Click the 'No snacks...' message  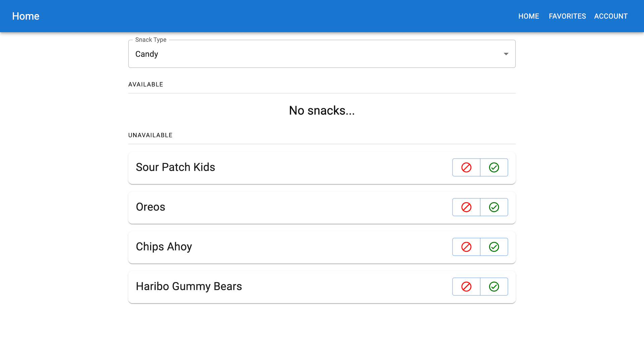[322, 111]
